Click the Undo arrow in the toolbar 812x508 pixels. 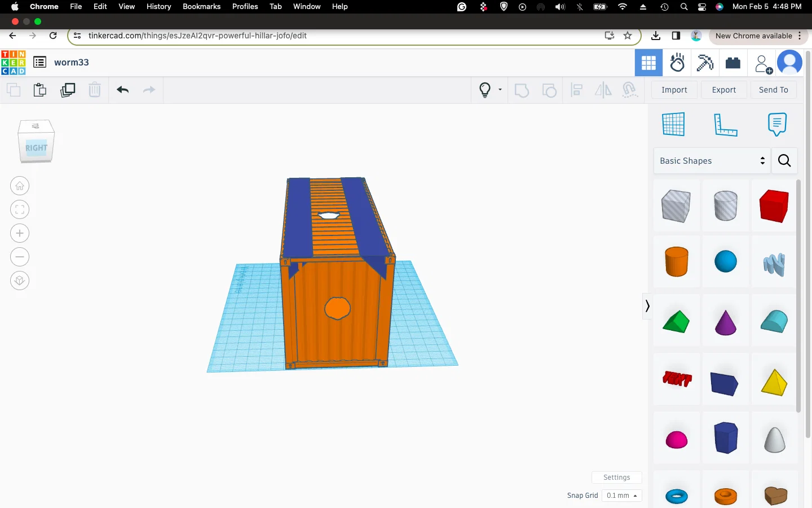click(x=123, y=90)
